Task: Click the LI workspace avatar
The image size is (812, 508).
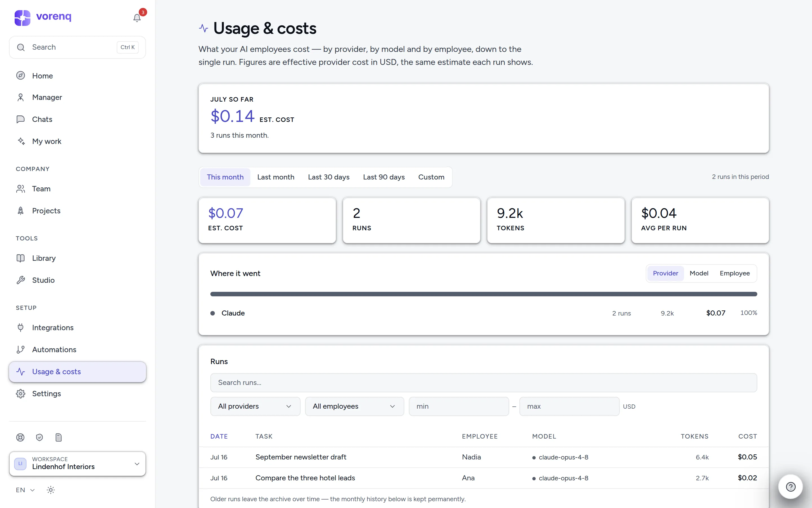Action: 20,464
